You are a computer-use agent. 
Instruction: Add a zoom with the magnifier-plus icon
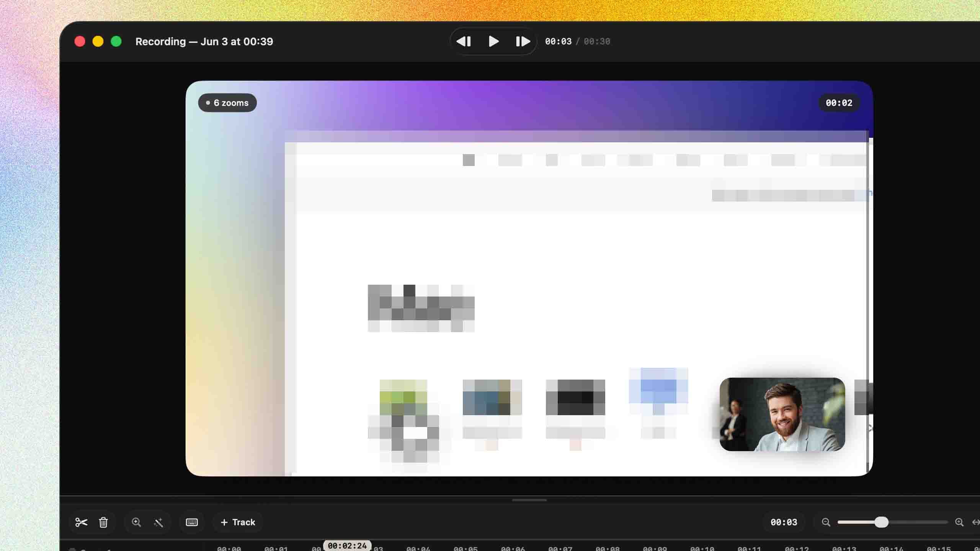136,522
